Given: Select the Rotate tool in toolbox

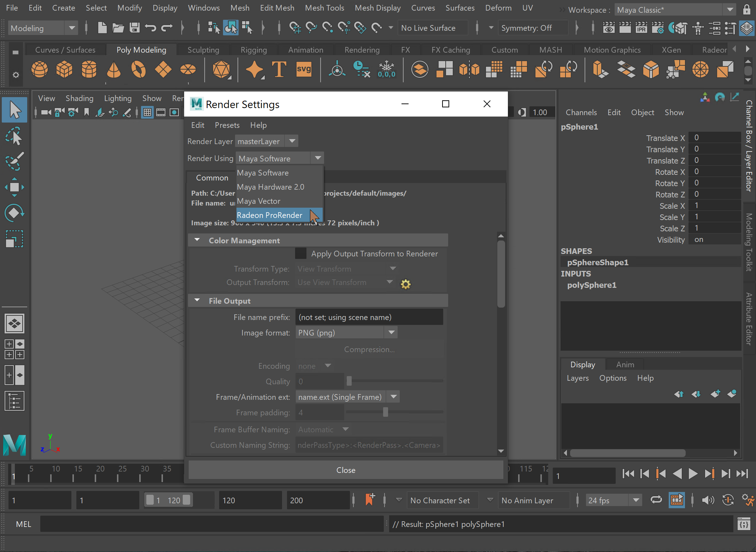Looking at the screenshot, I should (x=14, y=213).
